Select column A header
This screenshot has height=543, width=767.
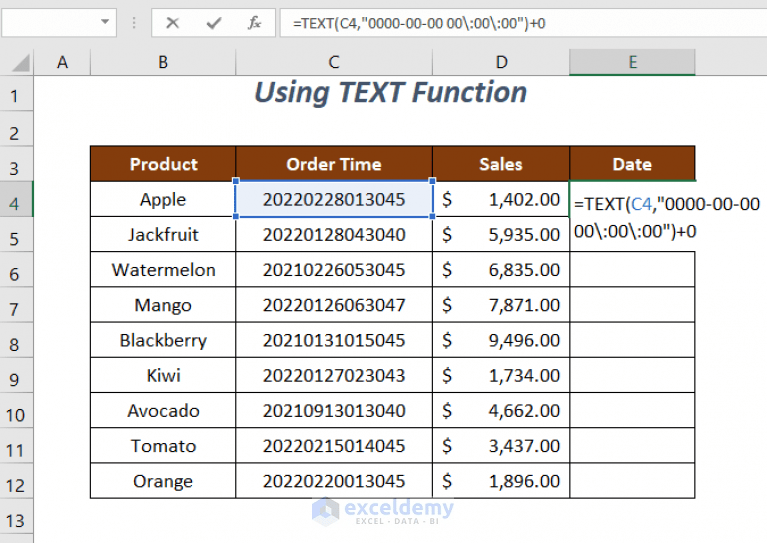[62, 63]
